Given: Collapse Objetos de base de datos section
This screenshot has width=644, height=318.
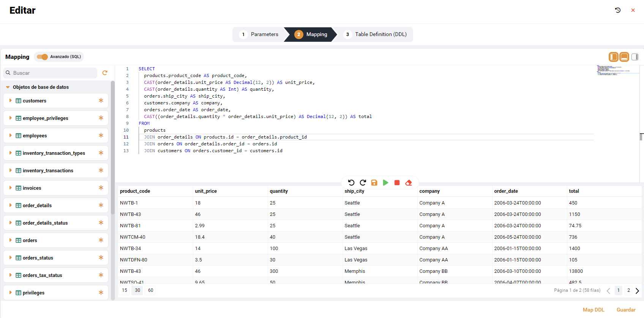Looking at the screenshot, I should [x=8, y=87].
